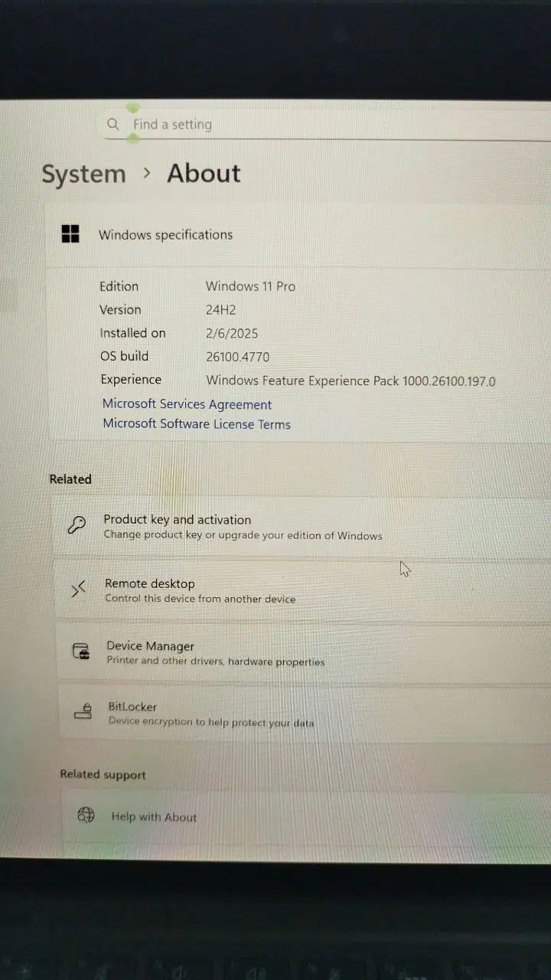Click the globe help icon
This screenshot has height=980, width=551.
86,815
